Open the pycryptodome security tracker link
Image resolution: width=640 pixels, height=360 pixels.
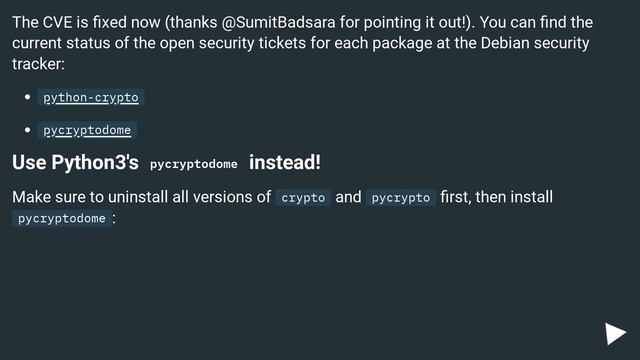coord(87,130)
